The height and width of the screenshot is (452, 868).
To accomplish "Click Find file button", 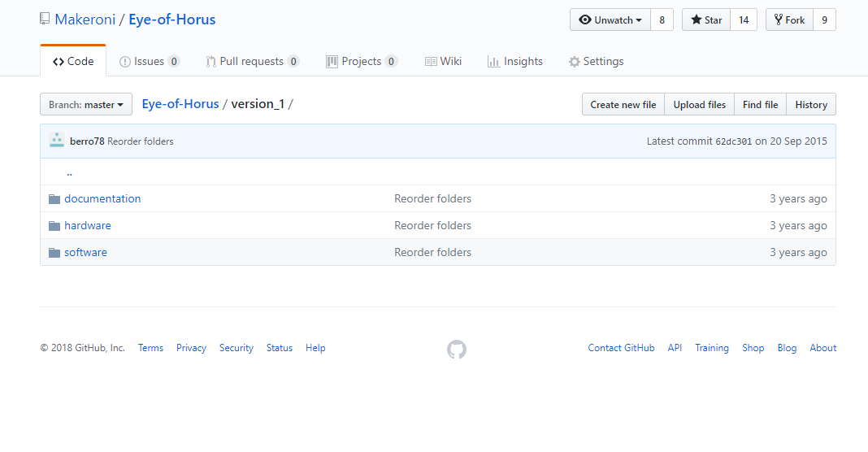I will tap(760, 104).
